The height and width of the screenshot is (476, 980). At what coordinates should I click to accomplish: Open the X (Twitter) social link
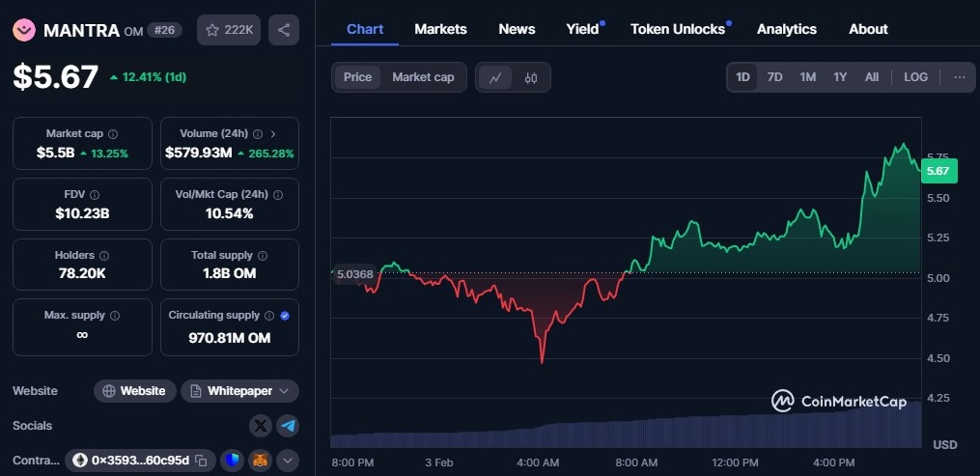click(x=261, y=426)
